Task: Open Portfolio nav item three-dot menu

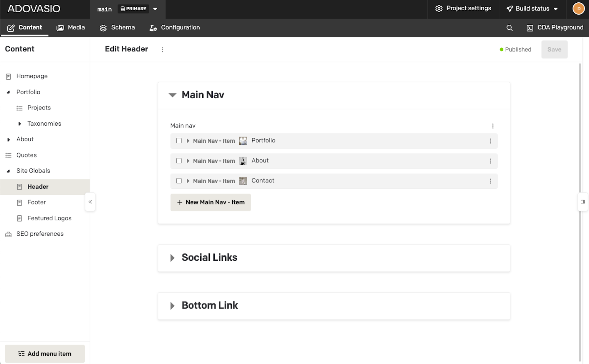Action: (x=490, y=141)
